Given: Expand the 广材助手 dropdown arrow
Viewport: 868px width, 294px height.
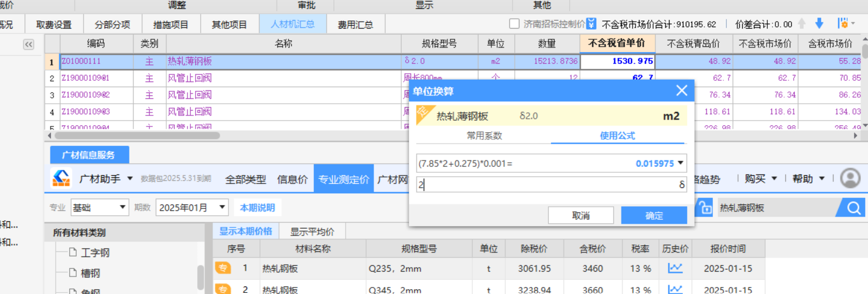Looking at the screenshot, I should click(x=130, y=179).
